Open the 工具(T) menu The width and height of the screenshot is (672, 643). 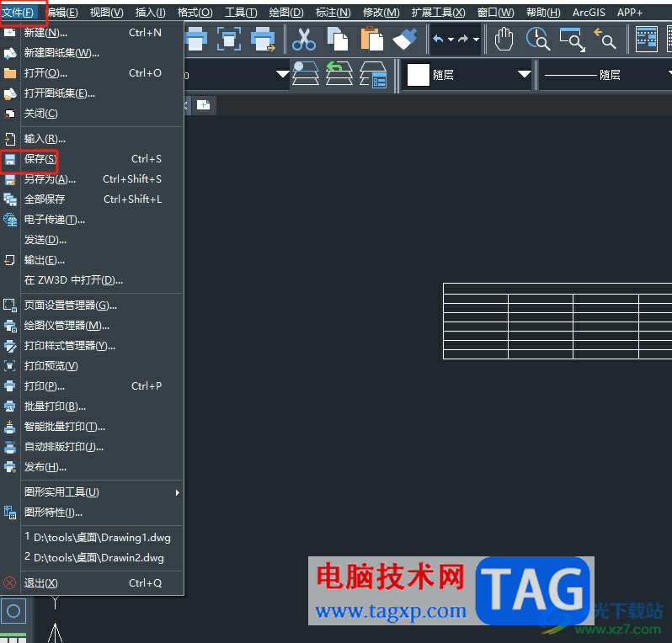pos(241,13)
